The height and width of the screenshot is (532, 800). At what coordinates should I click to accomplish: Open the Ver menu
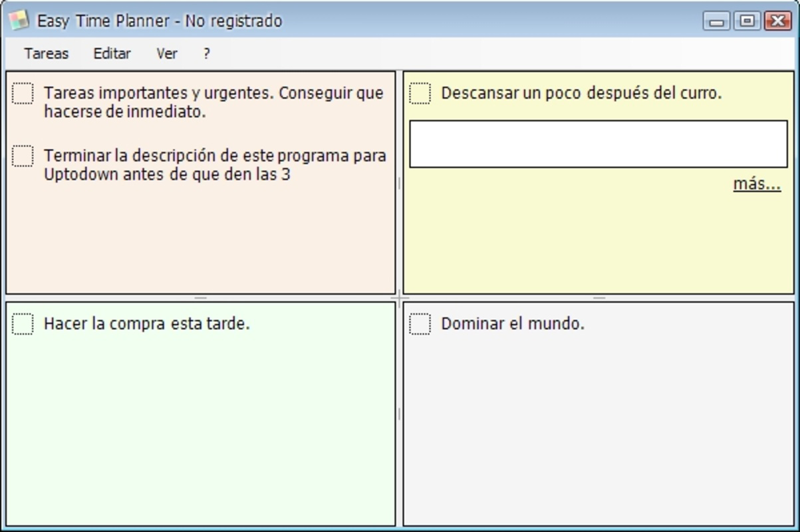(167, 54)
